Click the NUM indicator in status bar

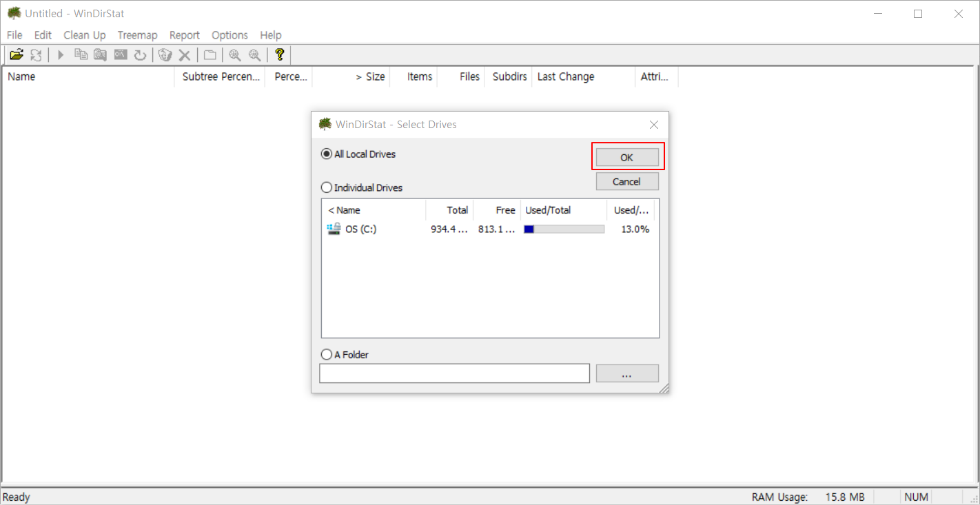(916, 497)
